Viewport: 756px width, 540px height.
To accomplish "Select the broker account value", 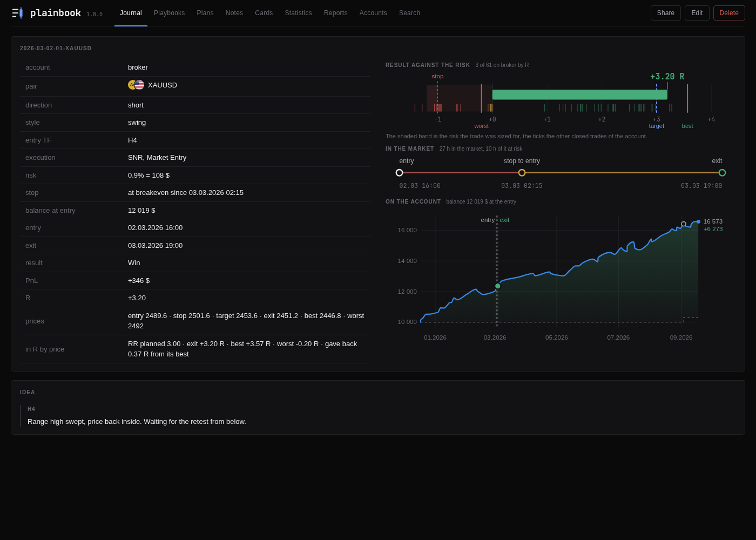I will pos(138,67).
